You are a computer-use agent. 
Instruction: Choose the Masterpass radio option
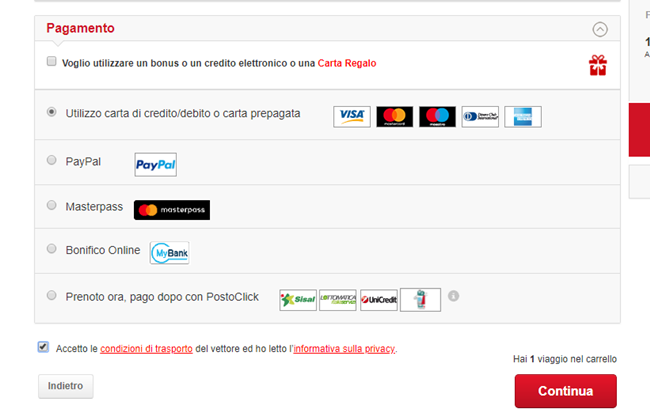click(x=51, y=205)
